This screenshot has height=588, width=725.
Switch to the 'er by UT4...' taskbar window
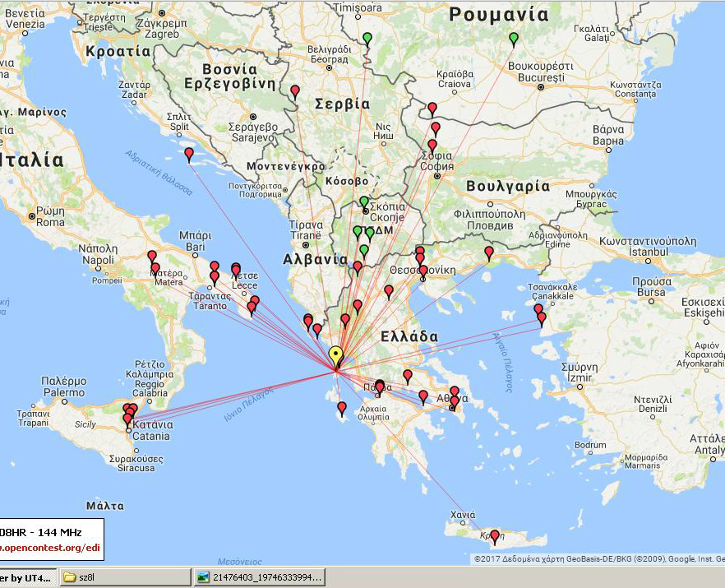[x=28, y=577]
